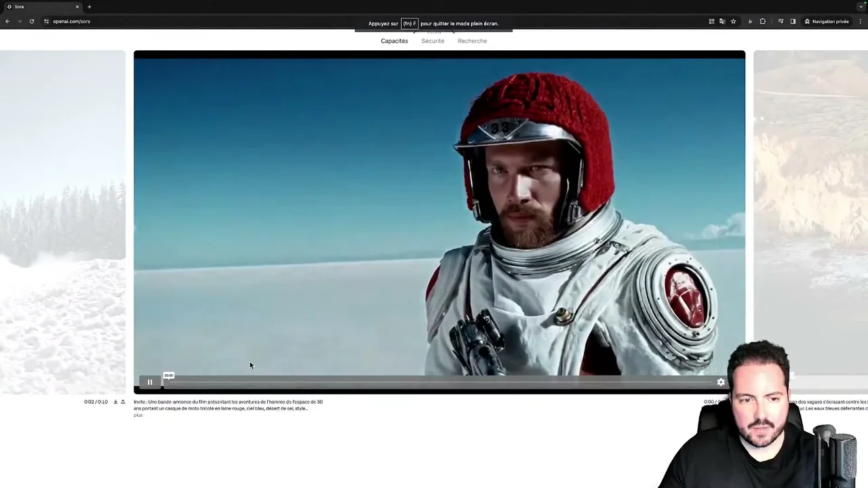Open the Chrome three-dot menu
Screen dimensions: 868x488
(x=861, y=22)
